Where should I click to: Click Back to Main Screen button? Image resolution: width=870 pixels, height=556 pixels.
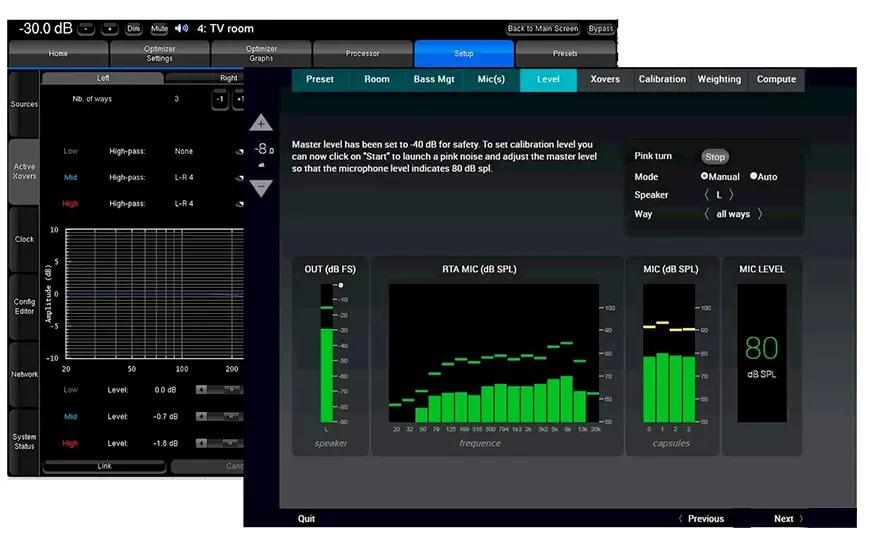(x=543, y=29)
